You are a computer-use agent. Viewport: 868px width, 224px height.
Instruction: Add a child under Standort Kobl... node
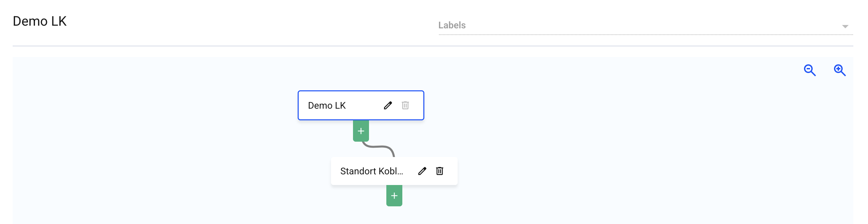(394, 196)
